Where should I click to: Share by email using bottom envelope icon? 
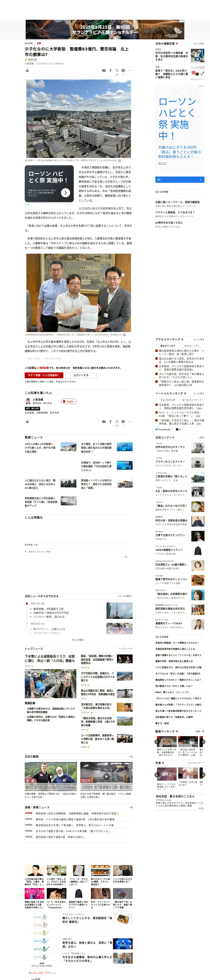click(x=104, y=422)
